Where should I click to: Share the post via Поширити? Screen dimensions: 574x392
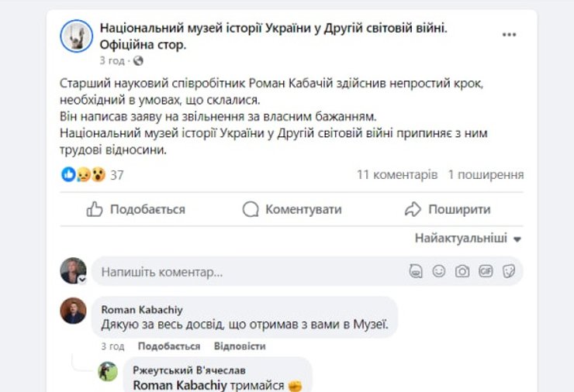(448, 209)
